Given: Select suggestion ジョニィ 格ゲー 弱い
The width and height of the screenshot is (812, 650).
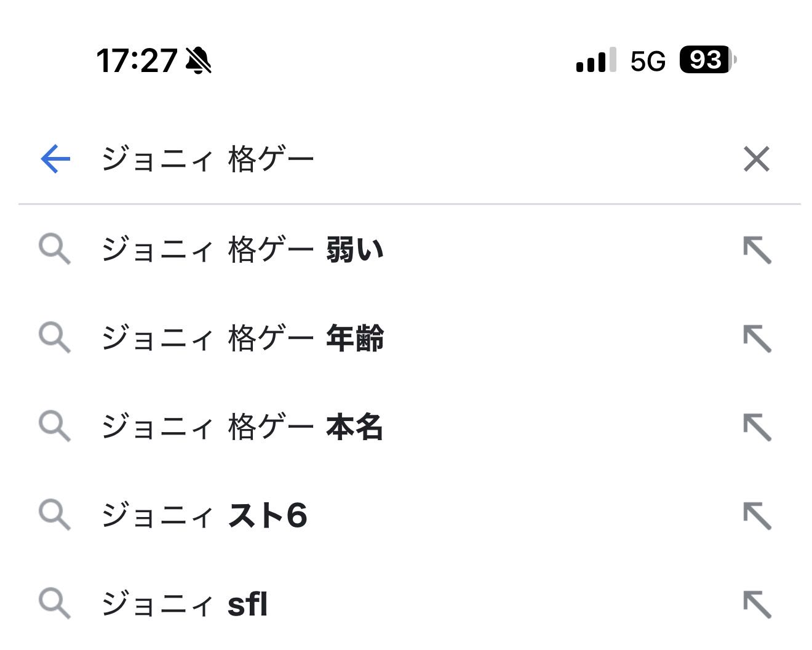Looking at the screenshot, I should [242, 250].
